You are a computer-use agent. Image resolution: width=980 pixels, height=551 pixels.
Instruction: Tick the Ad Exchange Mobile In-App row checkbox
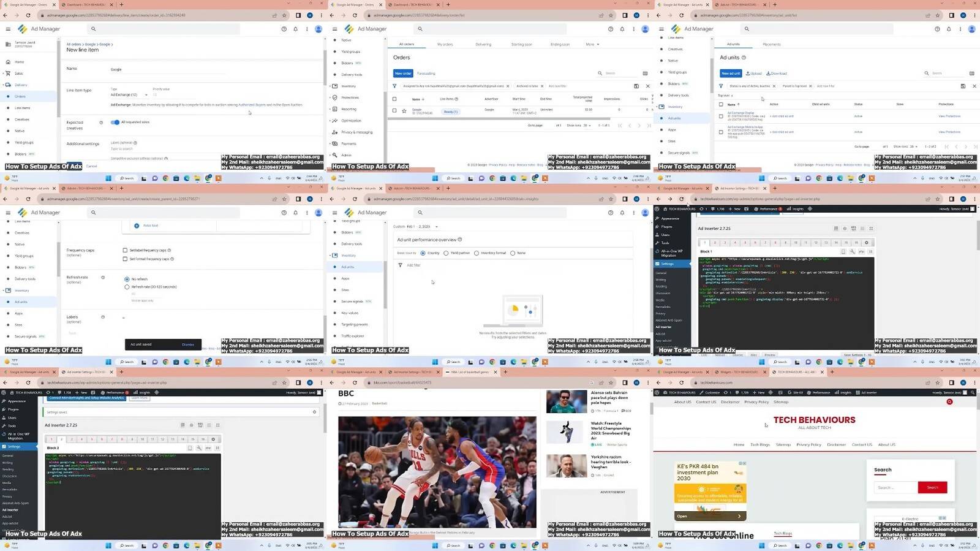click(721, 132)
